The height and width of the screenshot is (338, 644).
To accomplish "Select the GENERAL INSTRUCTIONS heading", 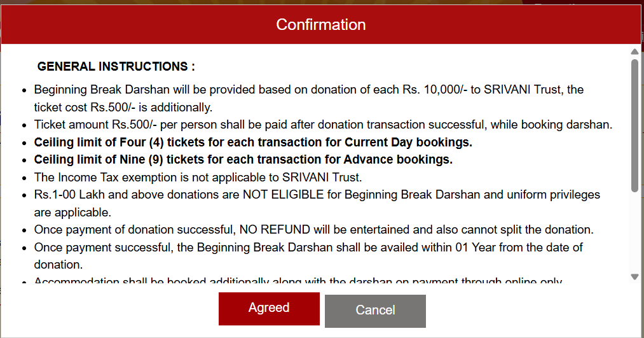I will [116, 67].
